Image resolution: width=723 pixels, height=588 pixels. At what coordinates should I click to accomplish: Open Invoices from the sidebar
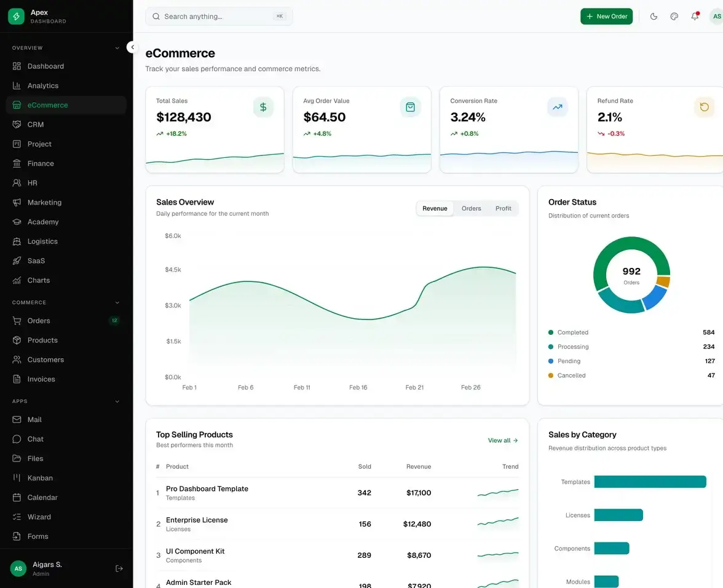66,379
